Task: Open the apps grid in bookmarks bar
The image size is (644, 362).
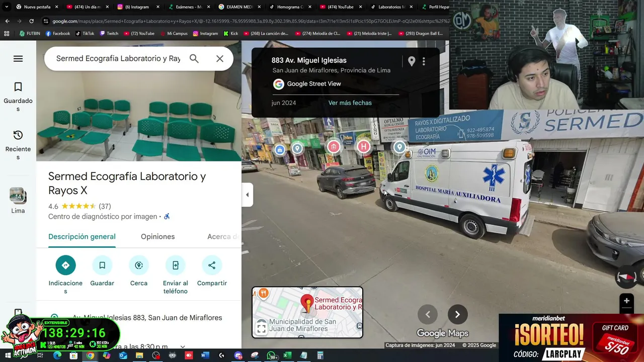Action: [7, 34]
